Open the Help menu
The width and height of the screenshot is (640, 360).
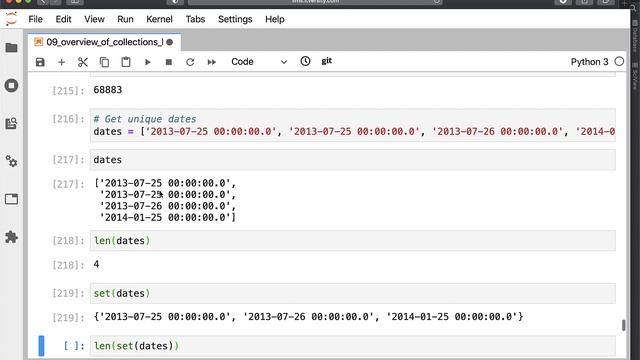click(x=275, y=19)
